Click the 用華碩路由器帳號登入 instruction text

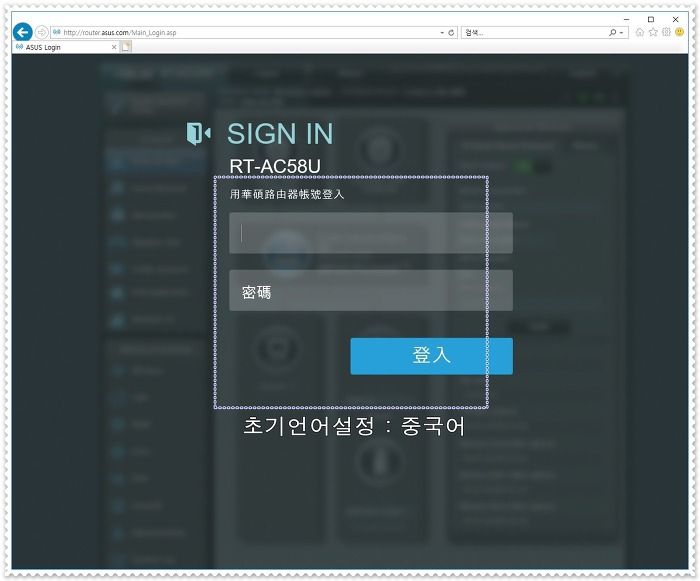point(287,194)
